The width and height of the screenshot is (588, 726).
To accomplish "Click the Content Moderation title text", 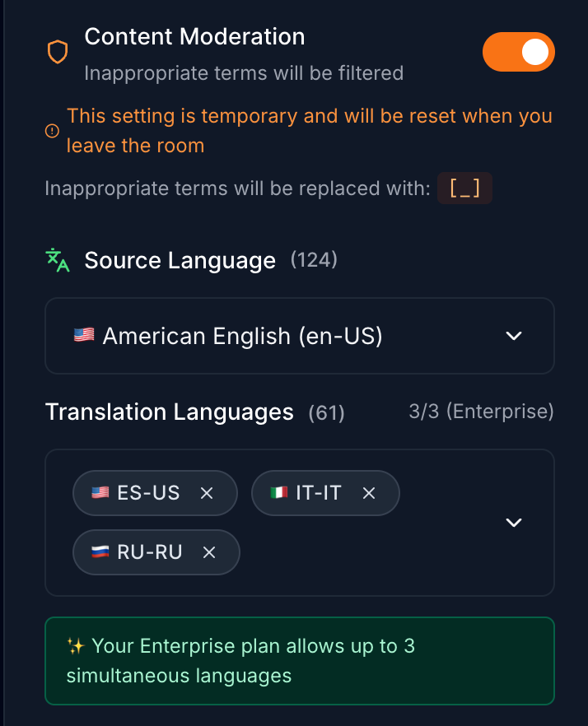I will [x=194, y=37].
